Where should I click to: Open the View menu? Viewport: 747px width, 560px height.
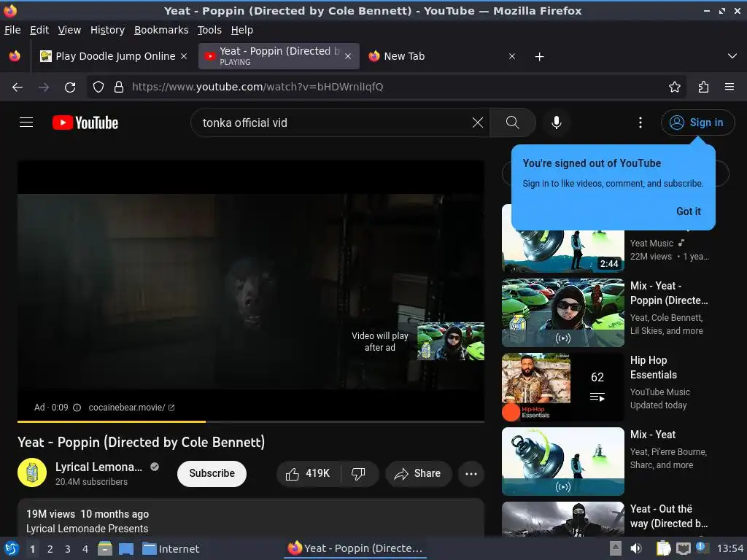69,30
